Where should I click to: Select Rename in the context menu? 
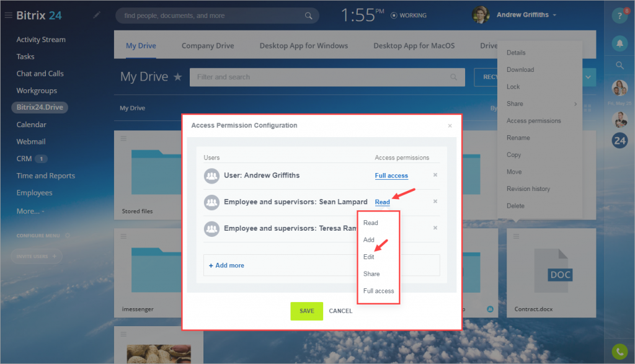pos(518,138)
